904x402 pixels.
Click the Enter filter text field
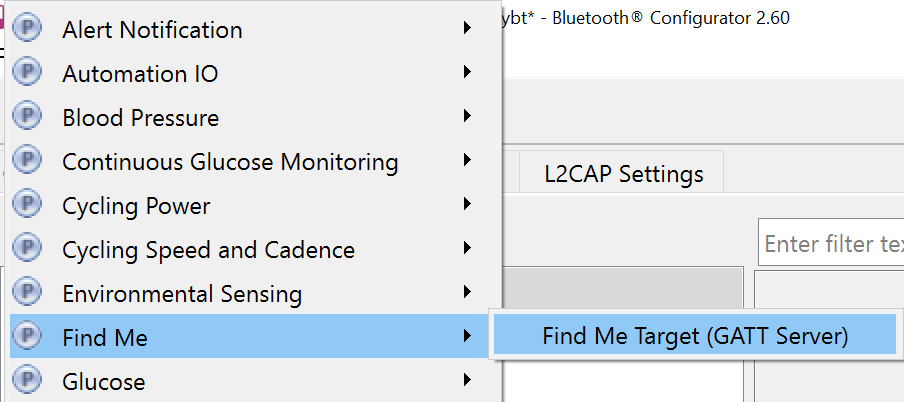pos(831,243)
